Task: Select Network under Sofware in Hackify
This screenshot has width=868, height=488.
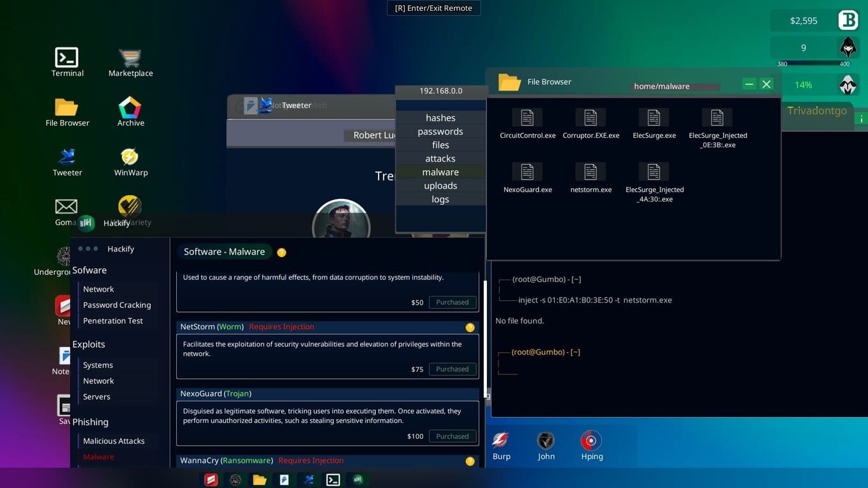Action: coord(98,289)
